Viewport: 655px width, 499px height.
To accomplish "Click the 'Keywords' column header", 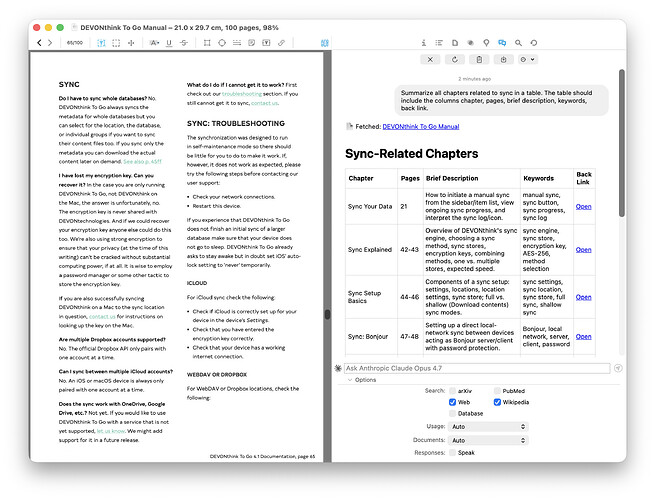I will coord(538,178).
